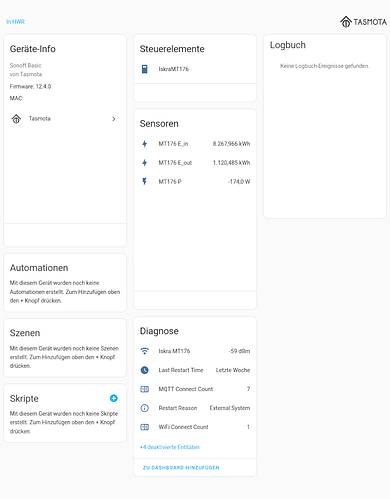Click the Sonoff Basic model text
Image resolution: width=390 pixels, height=499 pixels.
click(x=25, y=65)
